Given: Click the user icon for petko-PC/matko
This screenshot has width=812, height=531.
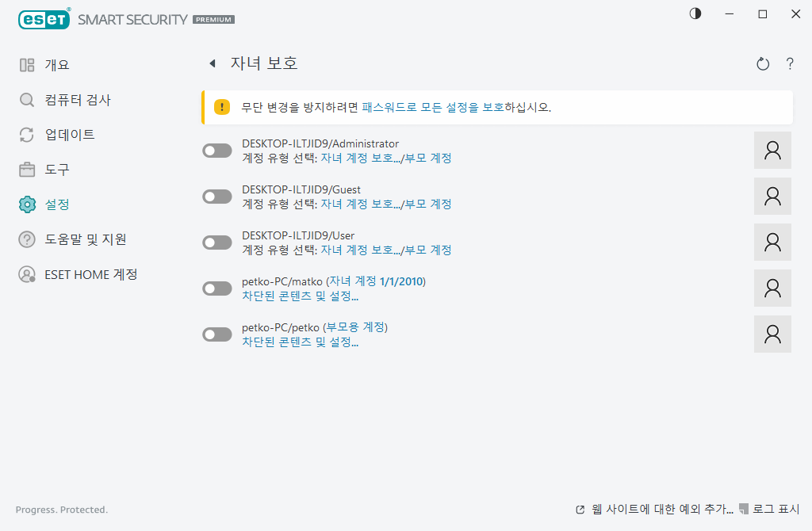Looking at the screenshot, I should pyautogui.click(x=772, y=288).
